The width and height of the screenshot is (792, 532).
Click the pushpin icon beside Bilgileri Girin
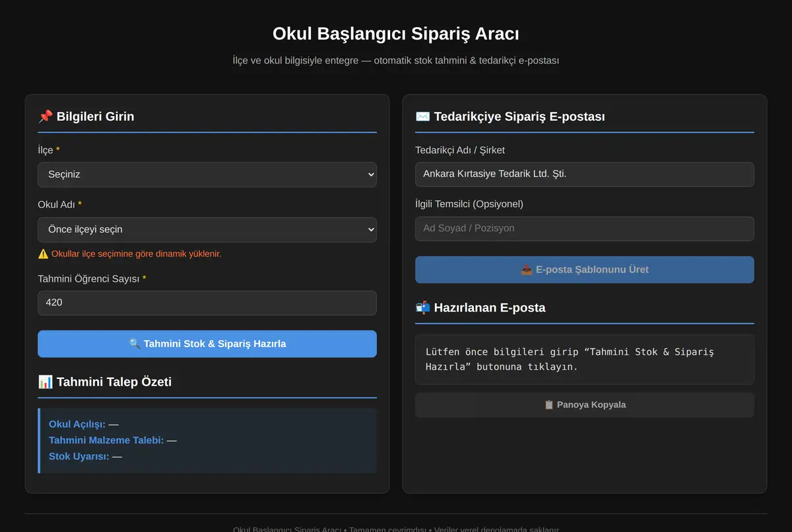[x=46, y=117]
